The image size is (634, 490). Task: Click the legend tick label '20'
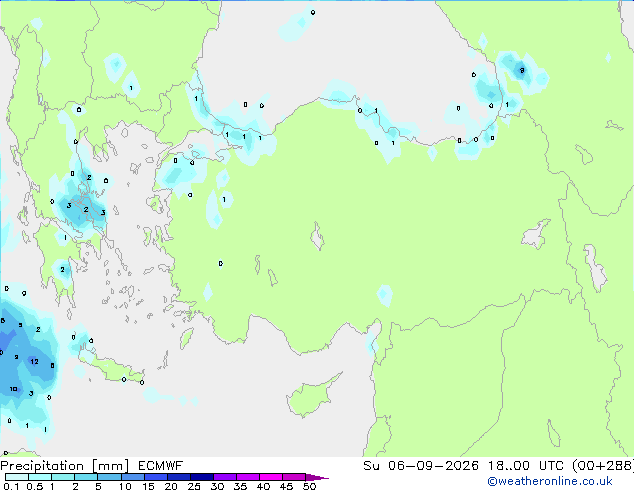click(x=171, y=486)
